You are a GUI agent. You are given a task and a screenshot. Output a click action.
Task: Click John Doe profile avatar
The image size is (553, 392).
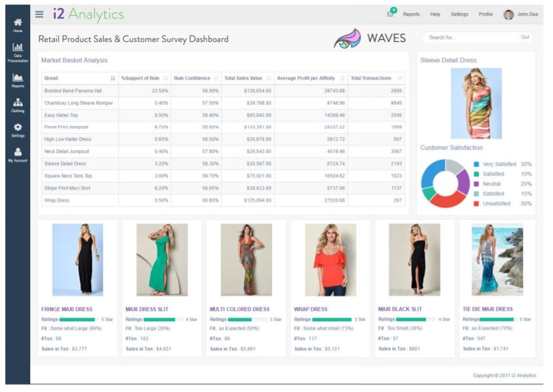508,14
